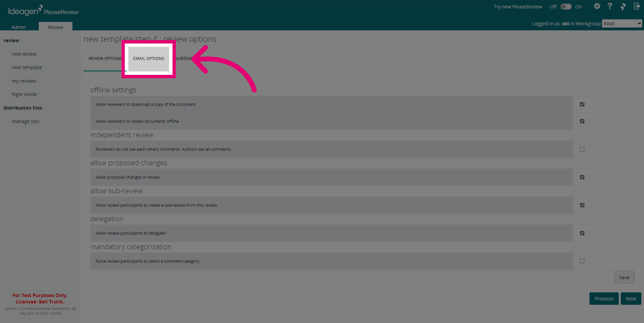
Task: Click the delegation section heading
Action: click(x=107, y=219)
